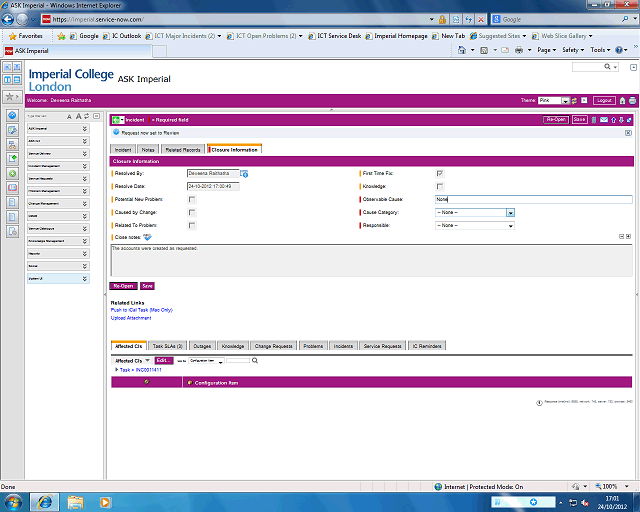Enable the Caused by Change checkbox
The image size is (640, 512).
(x=192, y=212)
